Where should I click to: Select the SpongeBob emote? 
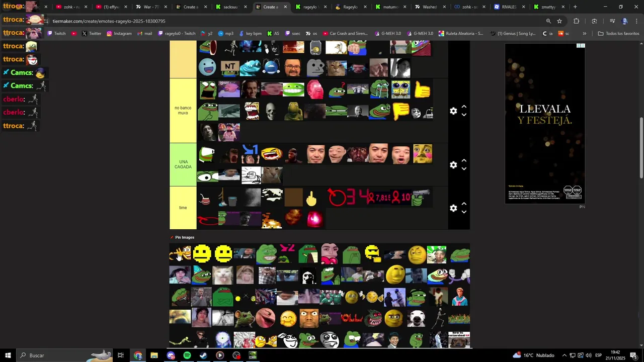(x=401, y=89)
